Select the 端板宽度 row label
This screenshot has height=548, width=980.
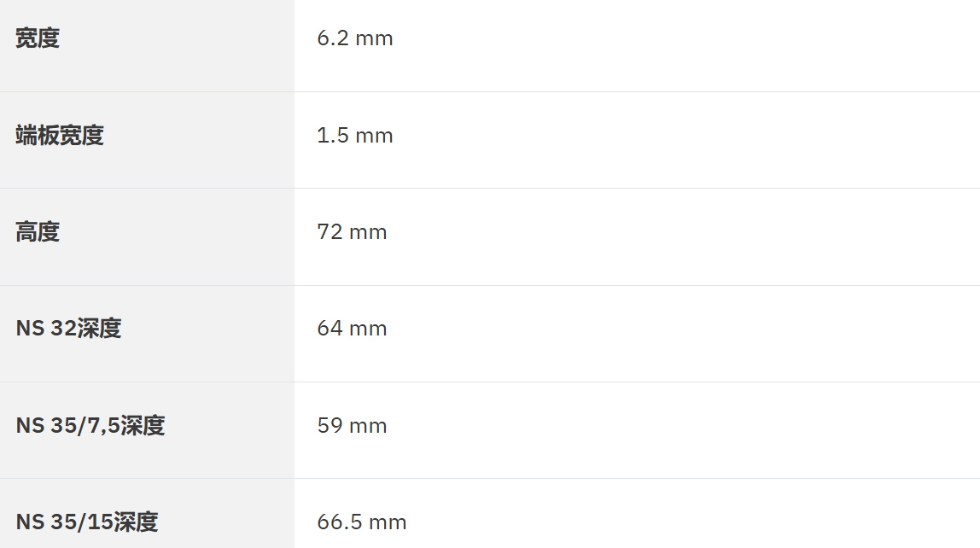coord(60,136)
